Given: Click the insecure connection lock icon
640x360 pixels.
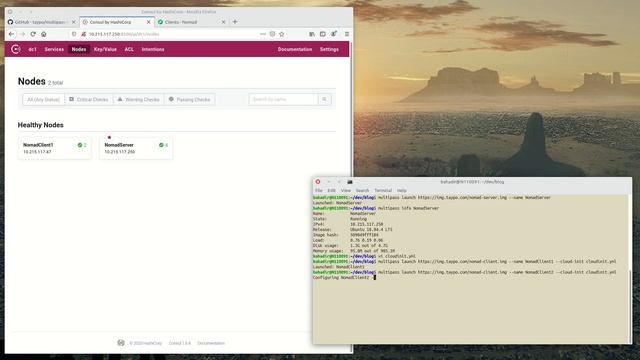Looking at the screenshot, I should pyautogui.click(x=83, y=34).
